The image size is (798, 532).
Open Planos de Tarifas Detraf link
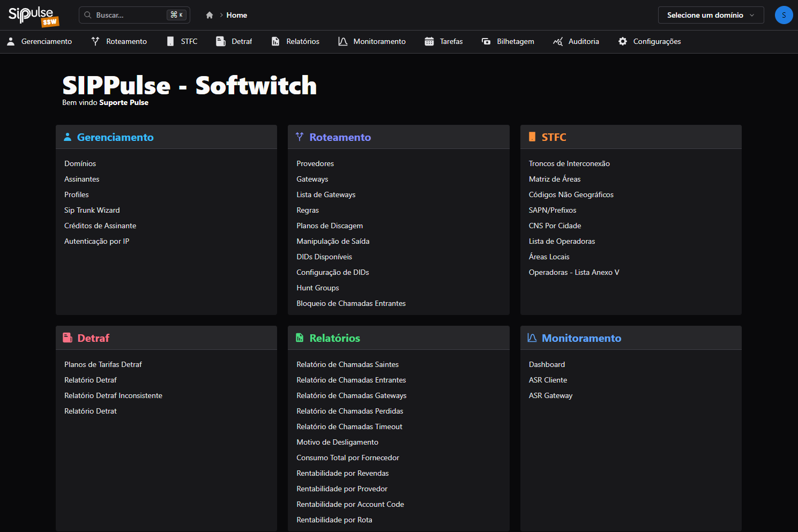[103, 364]
